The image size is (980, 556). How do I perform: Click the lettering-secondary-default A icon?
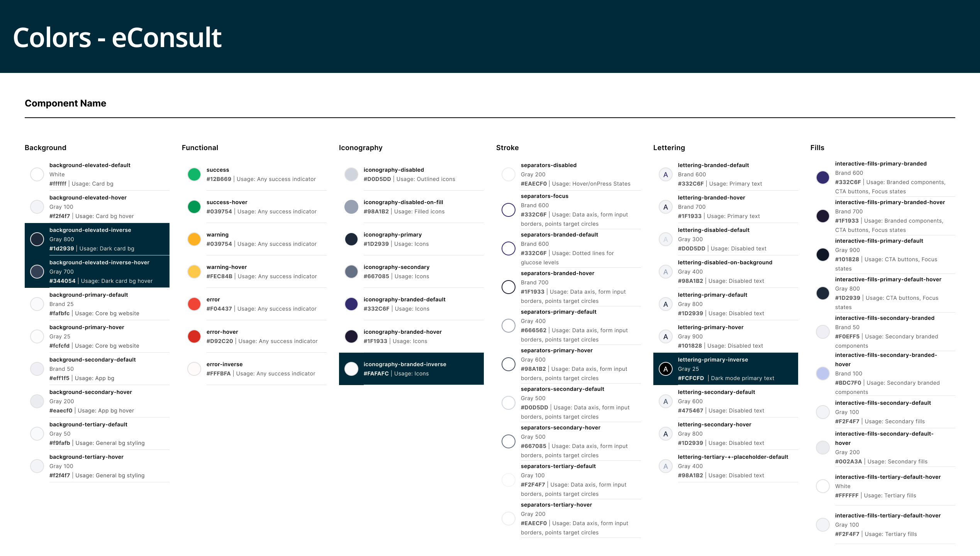pos(666,401)
